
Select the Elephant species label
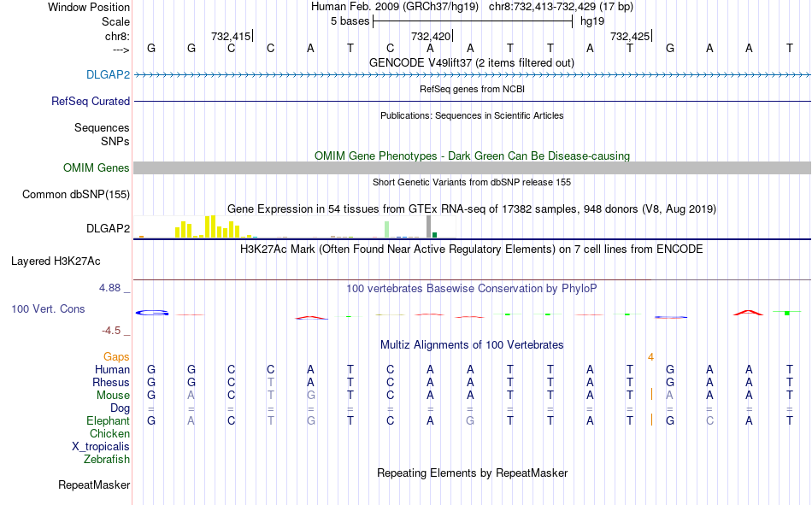pyautogui.click(x=108, y=420)
